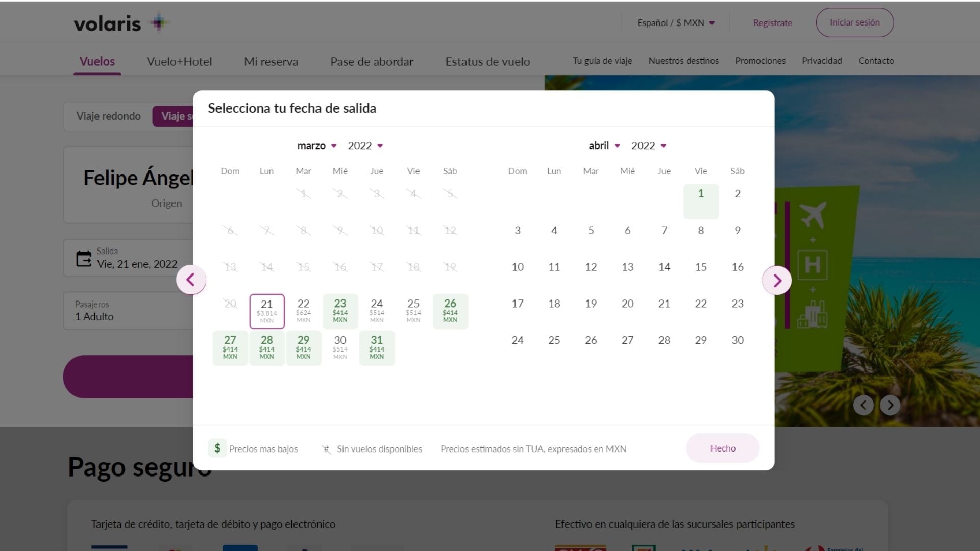The width and height of the screenshot is (980, 551).
Task: Click the Volaris logo
Action: [x=120, y=23]
